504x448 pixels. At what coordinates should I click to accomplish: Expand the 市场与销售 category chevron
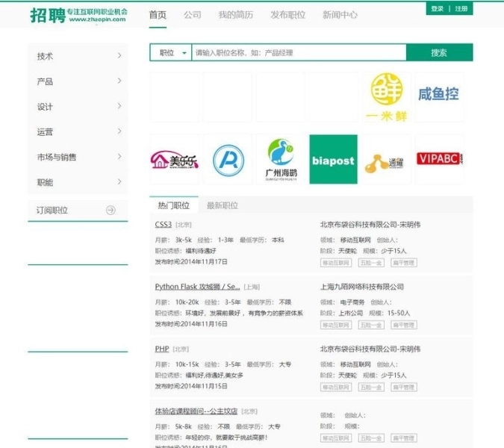point(119,157)
